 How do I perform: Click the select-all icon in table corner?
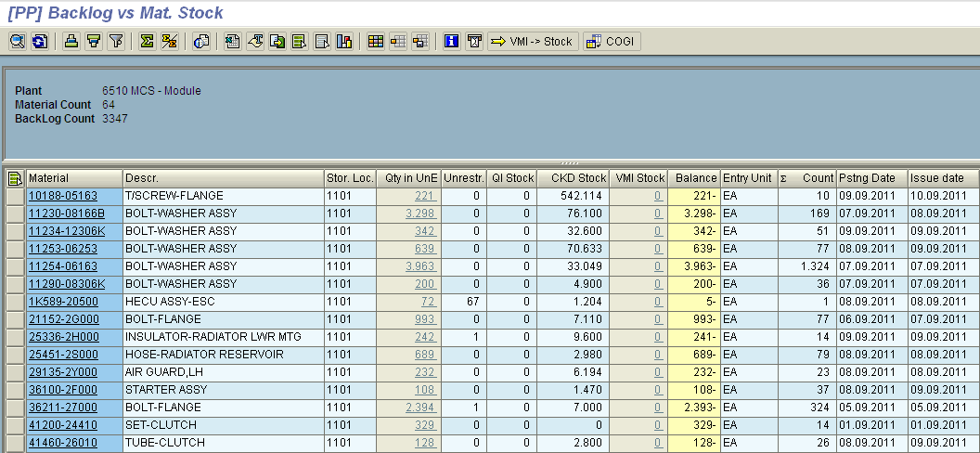click(15, 178)
